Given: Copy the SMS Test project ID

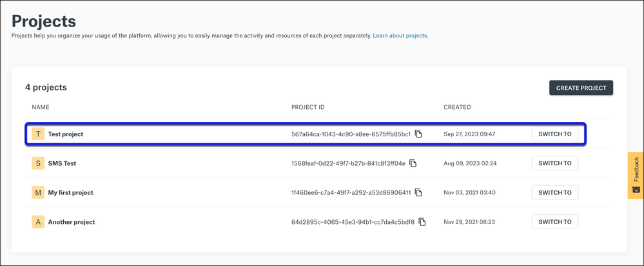Looking at the screenshot, I should tap(413, 163).
